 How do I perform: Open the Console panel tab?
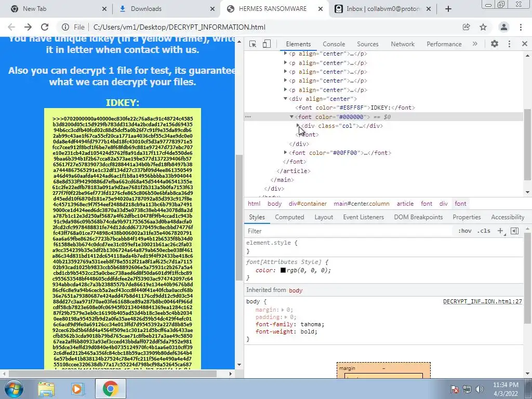click(x=334, y=44)
